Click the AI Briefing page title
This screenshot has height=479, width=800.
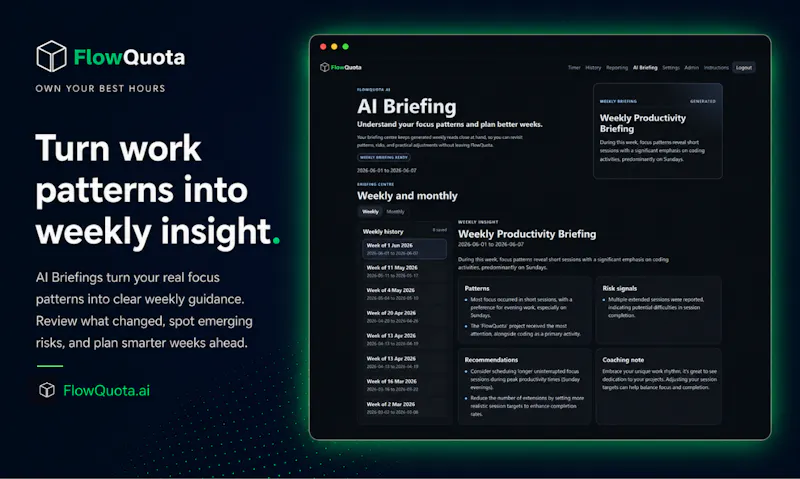pyautogui.click(x=407, y=107)
